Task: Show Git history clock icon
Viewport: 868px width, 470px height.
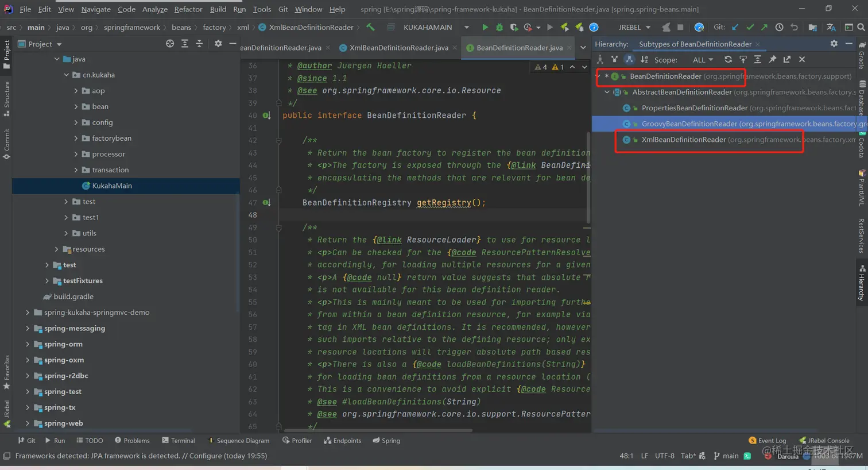Action: click(779, 27)
